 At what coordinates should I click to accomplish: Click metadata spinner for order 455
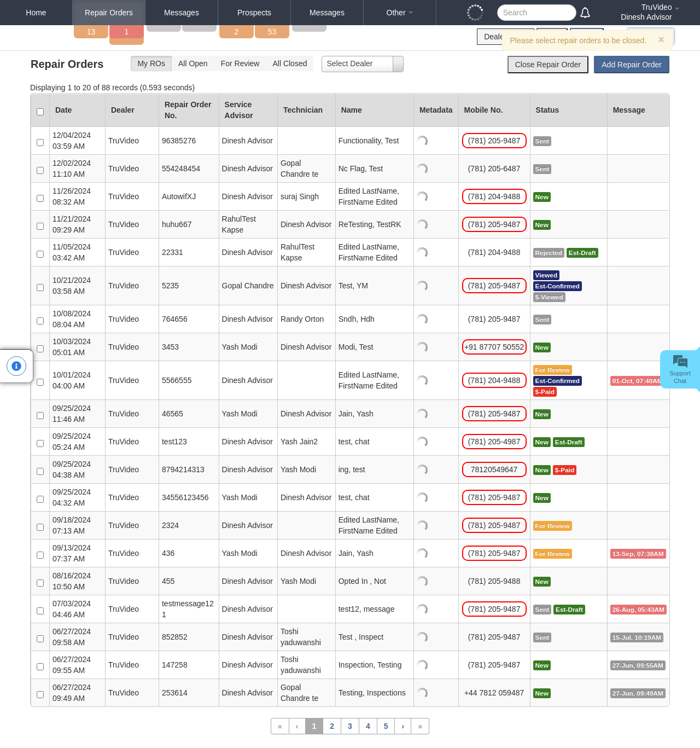point(422,581)
